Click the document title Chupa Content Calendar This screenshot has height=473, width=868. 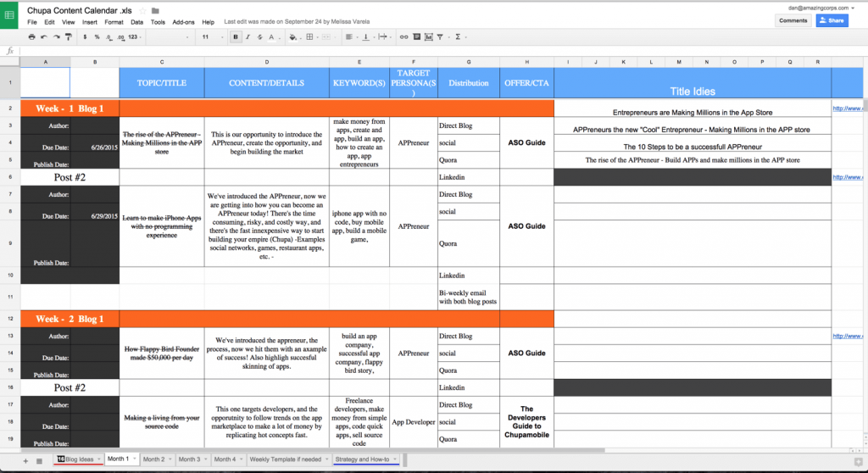click(x=79, y=10)
